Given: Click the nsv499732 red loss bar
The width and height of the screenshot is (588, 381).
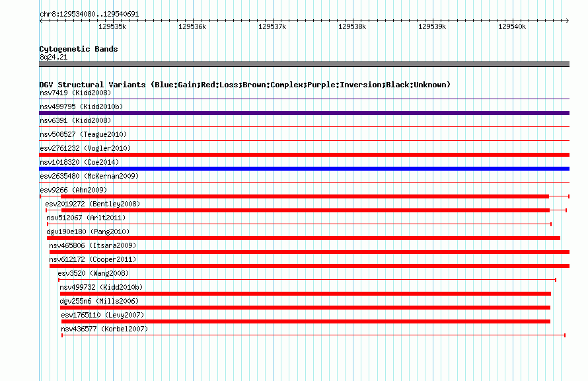Looking at the screenshot, I should point(306,294).
